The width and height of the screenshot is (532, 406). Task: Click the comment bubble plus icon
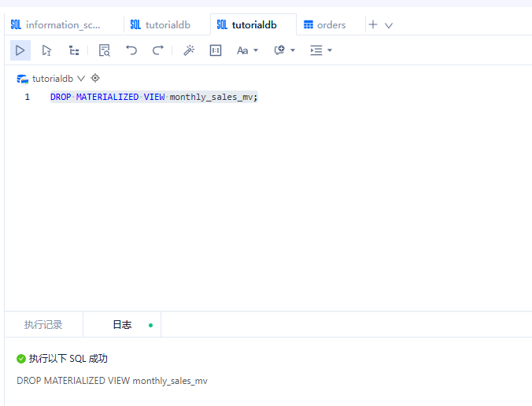(279, 50)
